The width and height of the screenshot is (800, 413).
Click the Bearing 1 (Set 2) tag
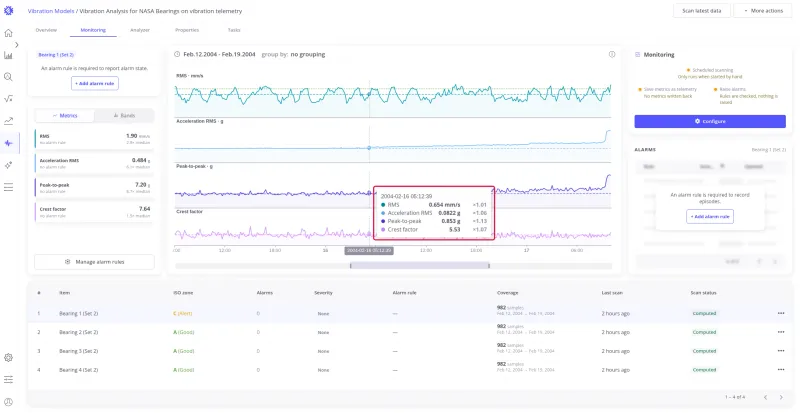[56, 55]
